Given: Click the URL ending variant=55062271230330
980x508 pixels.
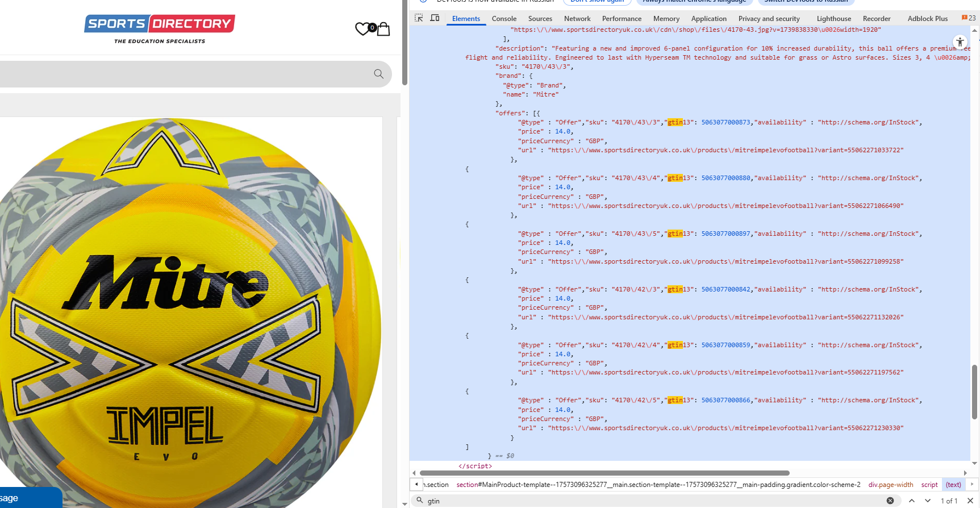Looking at the screenshot, I should (725, 428).
